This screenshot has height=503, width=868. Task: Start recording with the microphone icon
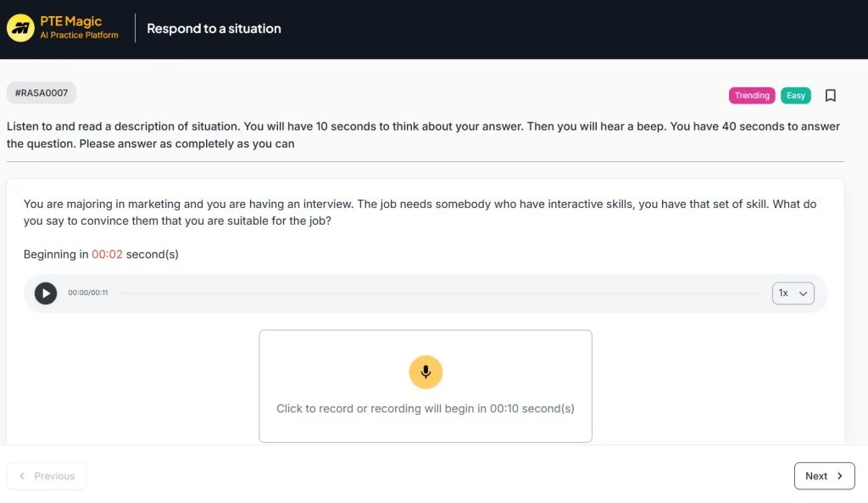click(x=426, y=372)
